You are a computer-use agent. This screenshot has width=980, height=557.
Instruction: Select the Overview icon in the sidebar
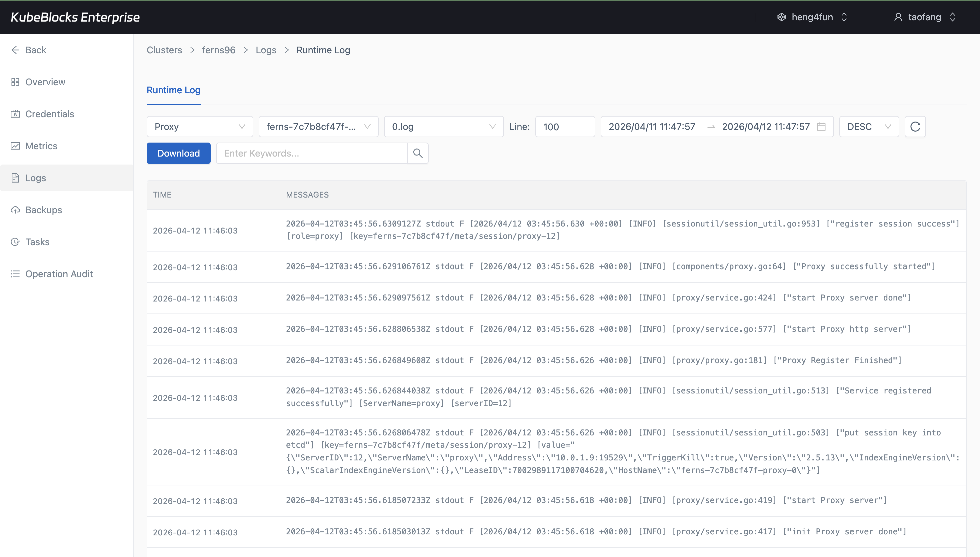pyautogui.click(x=16, y=82)
